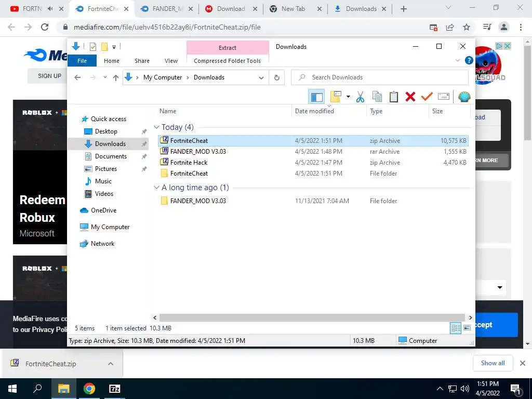
Task: Click Show all downloads in Chrome
Action: [493, 363]
